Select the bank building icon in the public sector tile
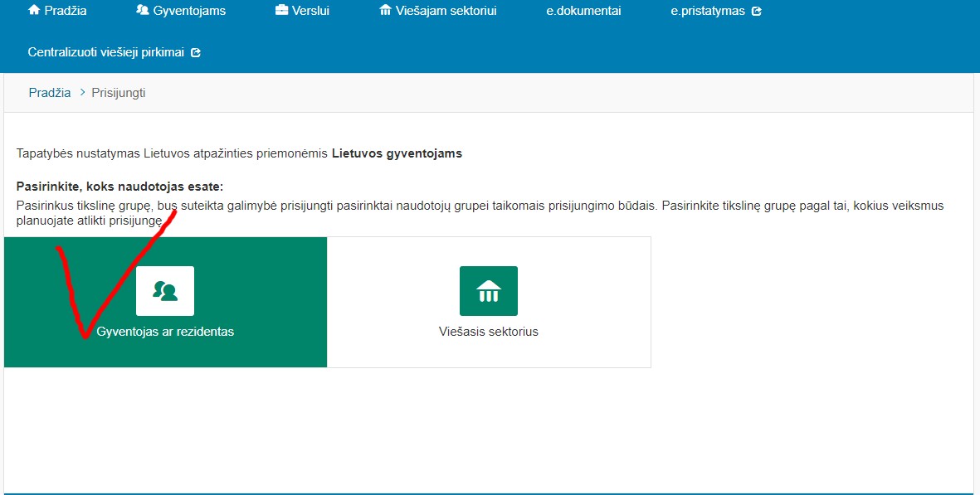Screen dimensions: 980x495 point(489,291)
